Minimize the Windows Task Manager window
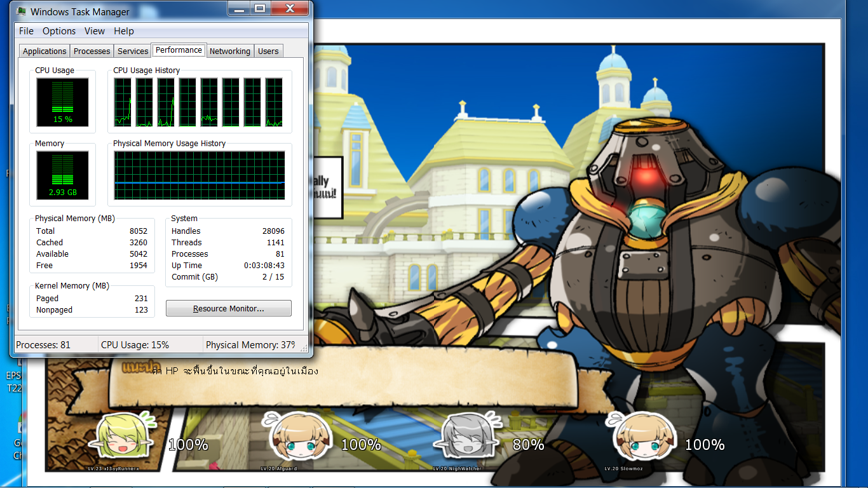Image resolution: width=868 pixels, height=488 pixels. pos(239,8)
